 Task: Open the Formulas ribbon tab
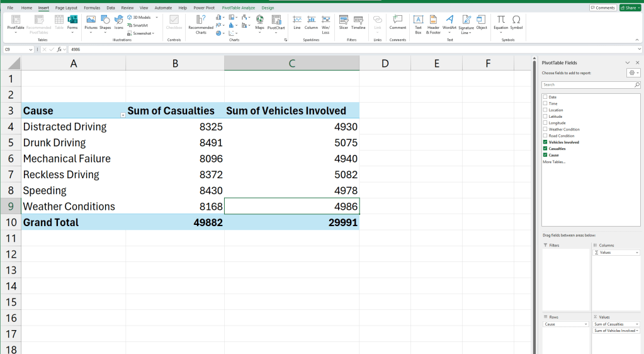tap(92, 8)
